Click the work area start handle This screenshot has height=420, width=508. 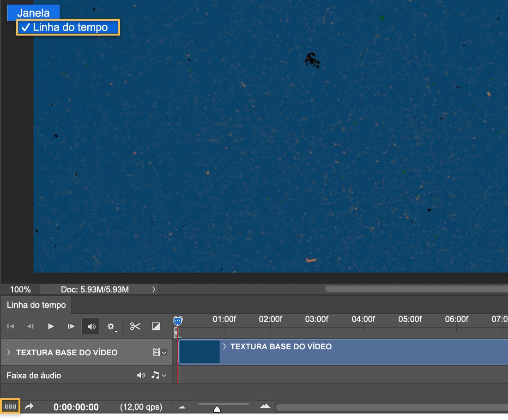[x=176, y=333]
